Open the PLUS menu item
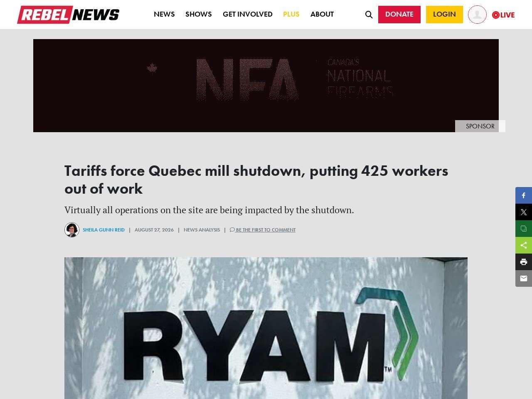The height and width of the screenshot is (399, 532). [x=291, y=14]
